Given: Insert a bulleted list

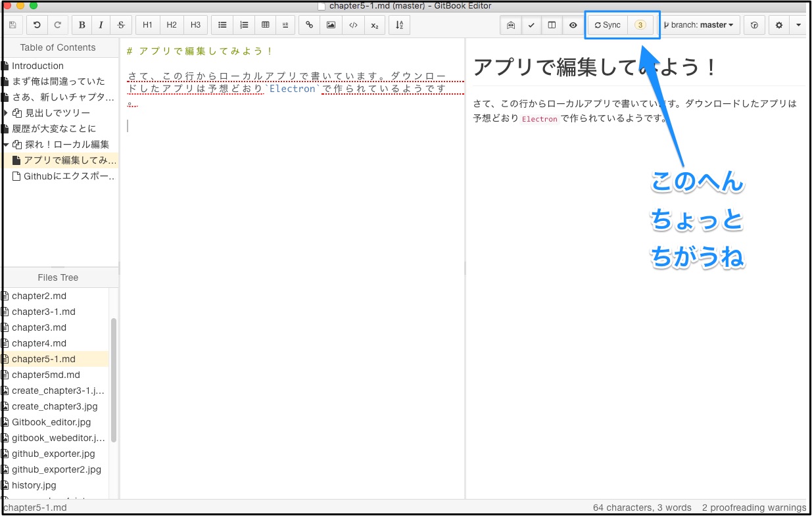Looking at the screenshot, I should [222, 25].
